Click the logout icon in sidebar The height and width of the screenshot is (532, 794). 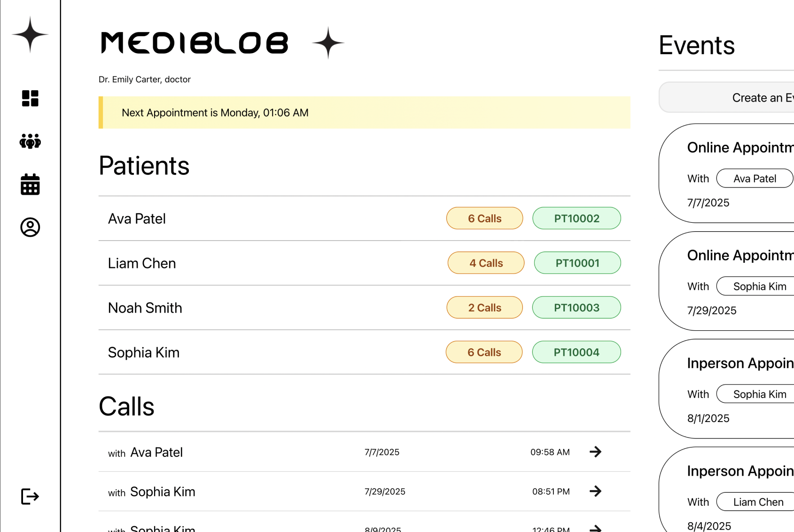[30, 496]
